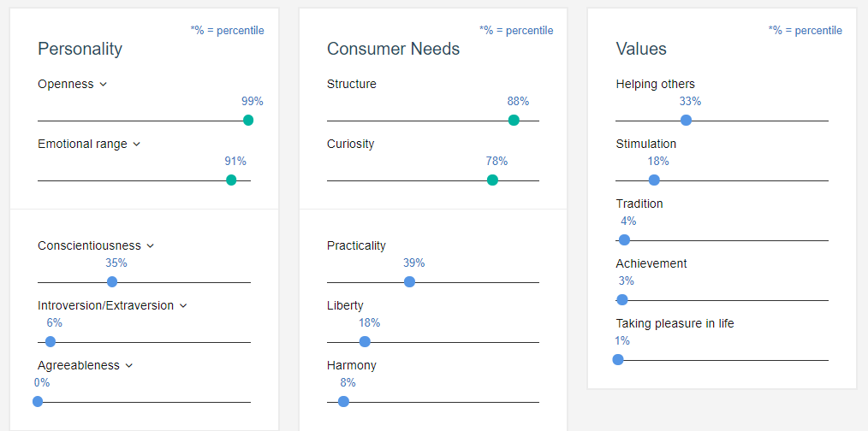Click the Helping others 33% slider dot

tap(686, 120)
